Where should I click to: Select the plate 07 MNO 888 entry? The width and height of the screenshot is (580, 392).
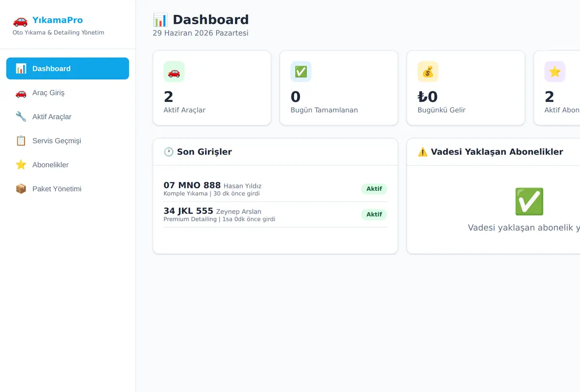192,185
